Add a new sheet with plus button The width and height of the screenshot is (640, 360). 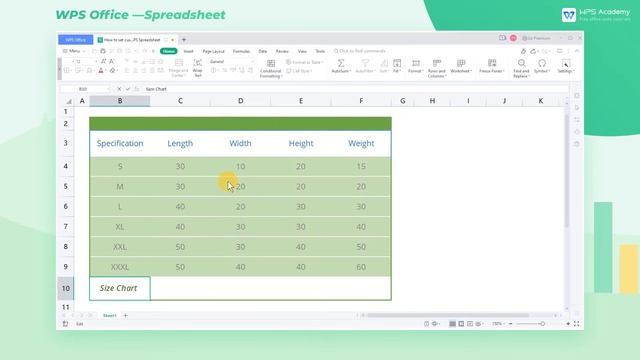click(125, 316)
